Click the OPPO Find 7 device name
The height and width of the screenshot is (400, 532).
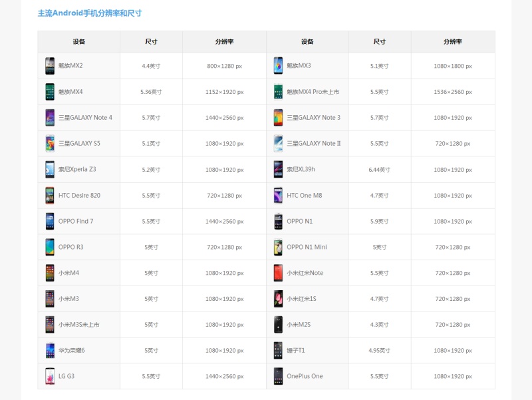tap(76, 221)
